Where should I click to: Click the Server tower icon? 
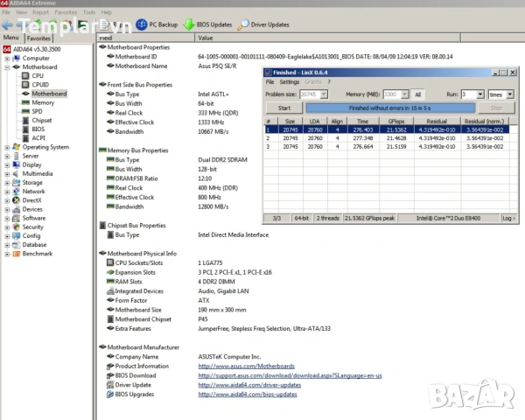(x=16, y=156)
